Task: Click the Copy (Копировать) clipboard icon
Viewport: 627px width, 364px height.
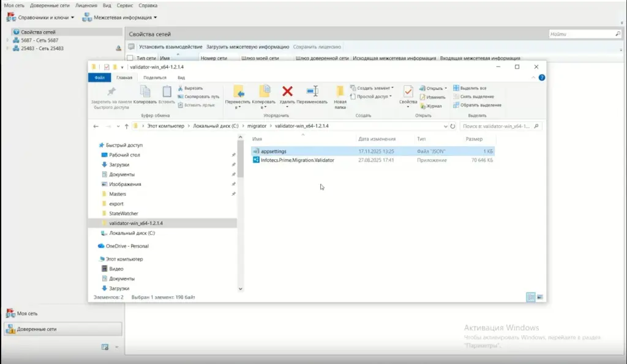Action: pos(145,92)
